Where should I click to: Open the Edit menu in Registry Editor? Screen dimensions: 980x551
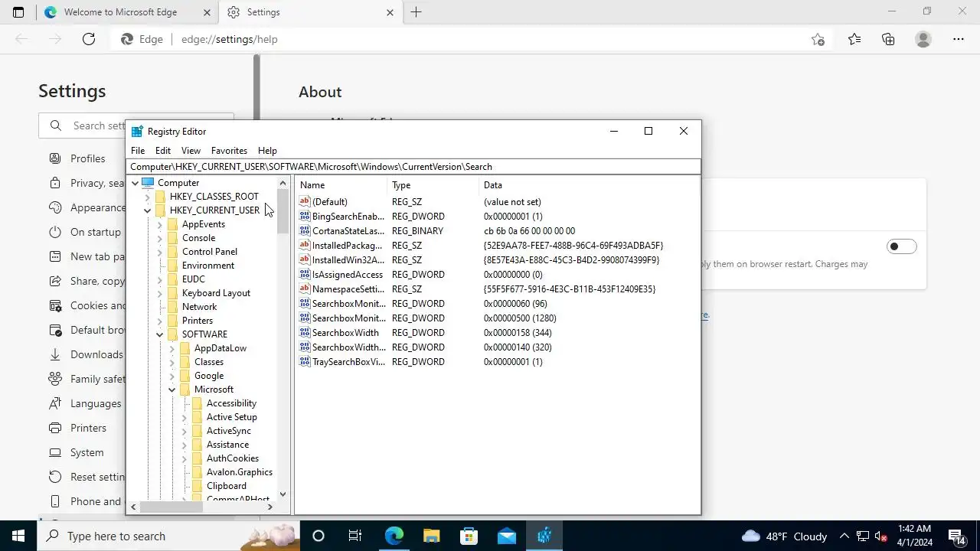click(163, 151)
